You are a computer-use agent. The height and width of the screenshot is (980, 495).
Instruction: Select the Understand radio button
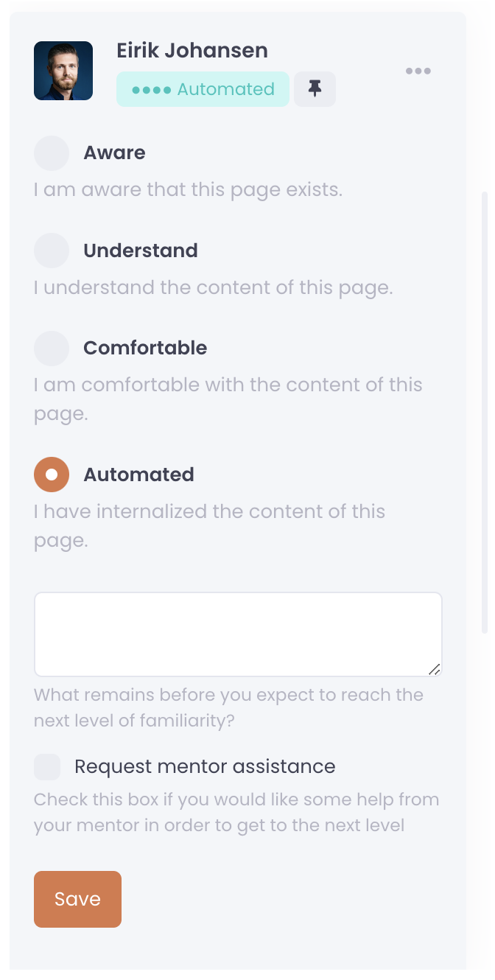pyautogui.click(x=52, y=251)
